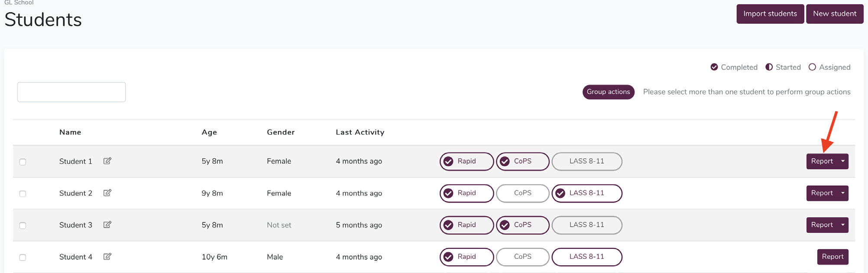Select the Student 2 row checkbox
The image size is (868, 273).
pos(23,194)
